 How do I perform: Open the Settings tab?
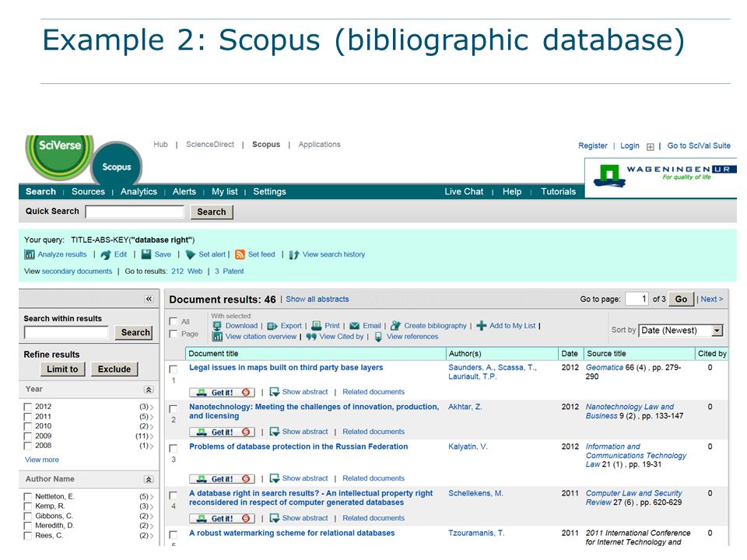[270, 191]
